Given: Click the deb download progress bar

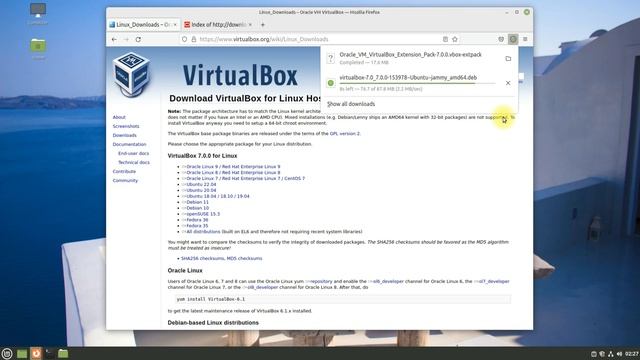Looking at the screenshot, I should [x=417, y=83].
